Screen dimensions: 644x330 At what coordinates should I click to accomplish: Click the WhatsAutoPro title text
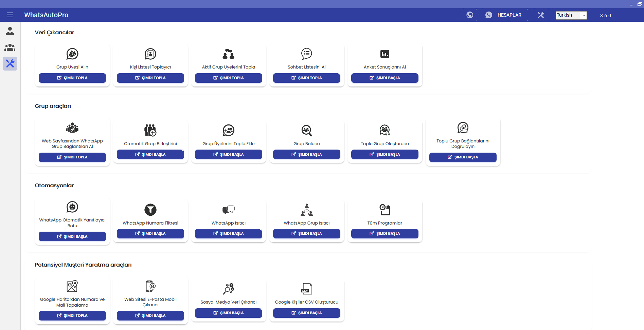tap(46, 15)
